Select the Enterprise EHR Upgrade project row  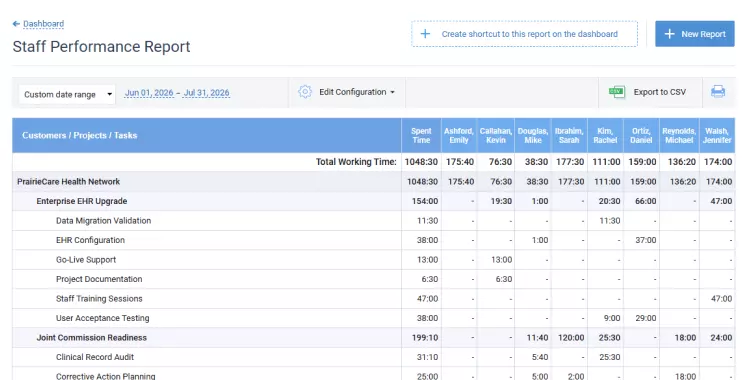click(x=374, y=201)
